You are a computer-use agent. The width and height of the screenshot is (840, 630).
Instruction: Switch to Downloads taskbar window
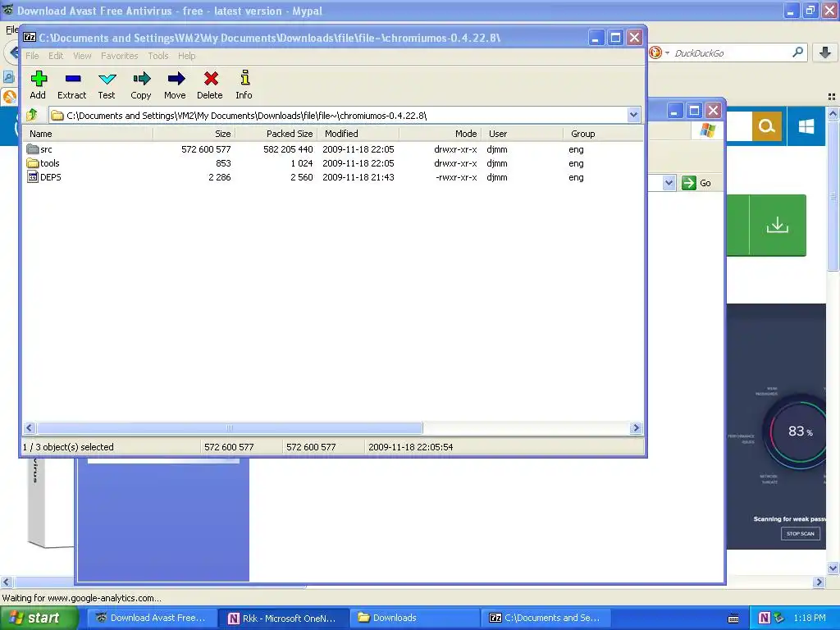pyautogui.click(x=415, y=619)
